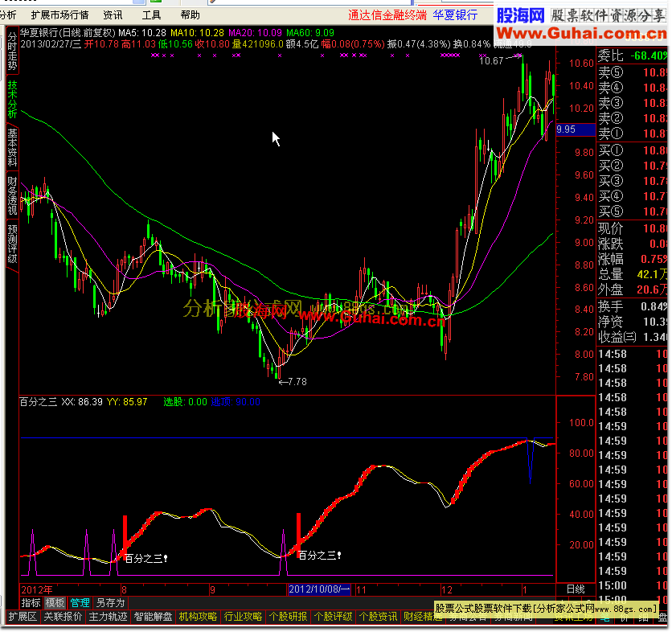This screenshot has width=672, height=632.
Task: Click the 逃顶: 90.00 indicator label
Action: point(236,402)
